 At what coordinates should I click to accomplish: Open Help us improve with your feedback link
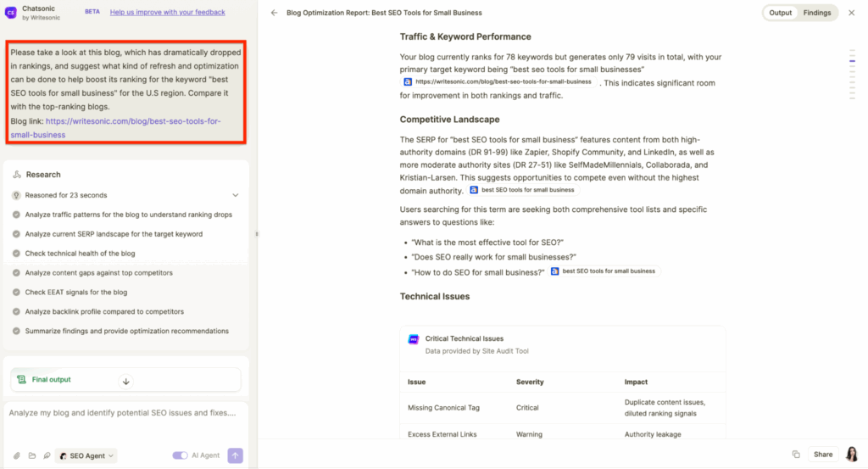click(167, 12)
